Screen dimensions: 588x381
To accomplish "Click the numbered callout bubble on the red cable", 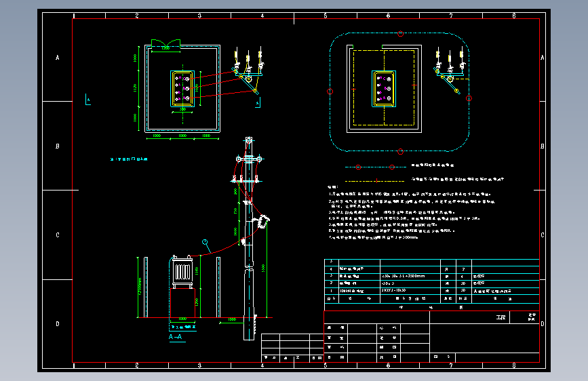I will (205, 242).
